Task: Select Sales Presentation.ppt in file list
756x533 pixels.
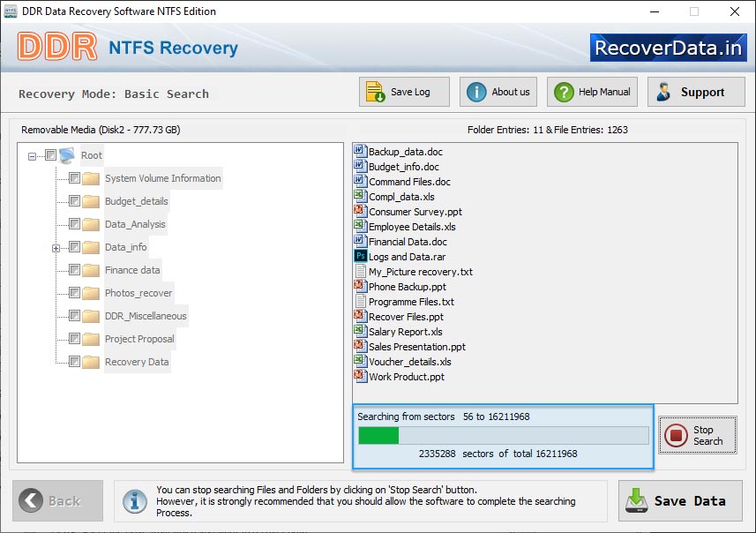Action: tap(417, 347)
